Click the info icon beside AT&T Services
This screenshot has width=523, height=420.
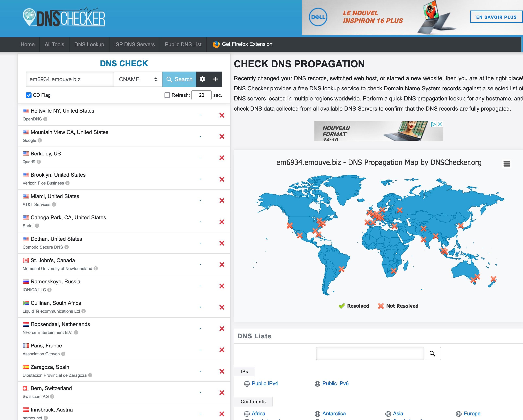(54, 204)
